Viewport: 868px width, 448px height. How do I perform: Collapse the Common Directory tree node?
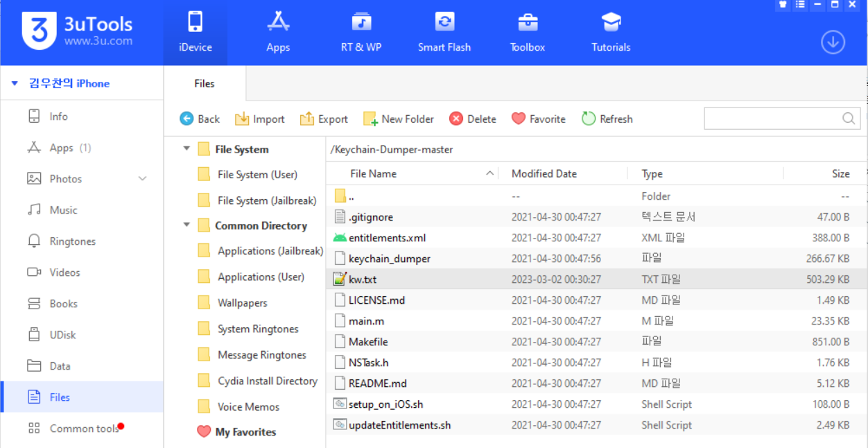tap(186, 225)
